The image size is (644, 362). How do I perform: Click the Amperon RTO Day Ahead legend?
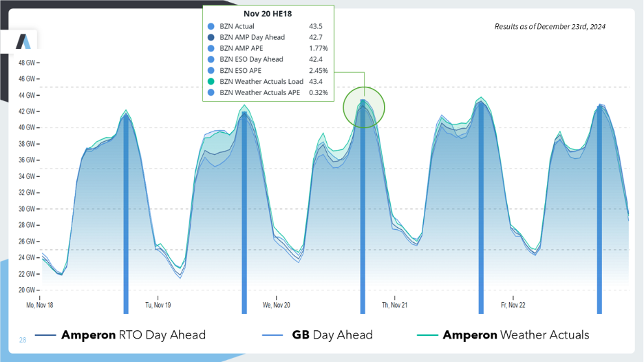(120, 335)
